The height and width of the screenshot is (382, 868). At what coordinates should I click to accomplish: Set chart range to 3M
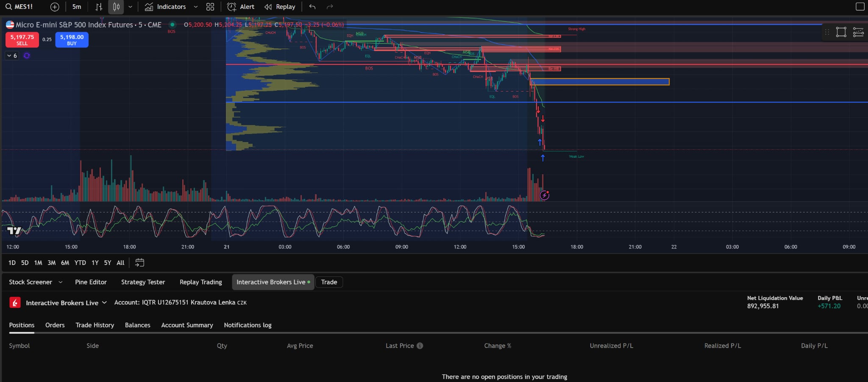tap(52, 263)
